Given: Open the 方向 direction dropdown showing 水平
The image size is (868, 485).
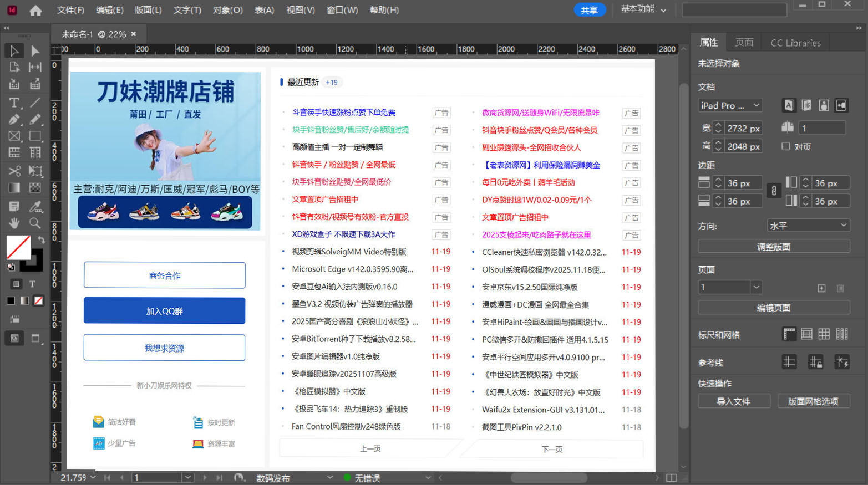Looking at the screenshot, I should [808, 225].
